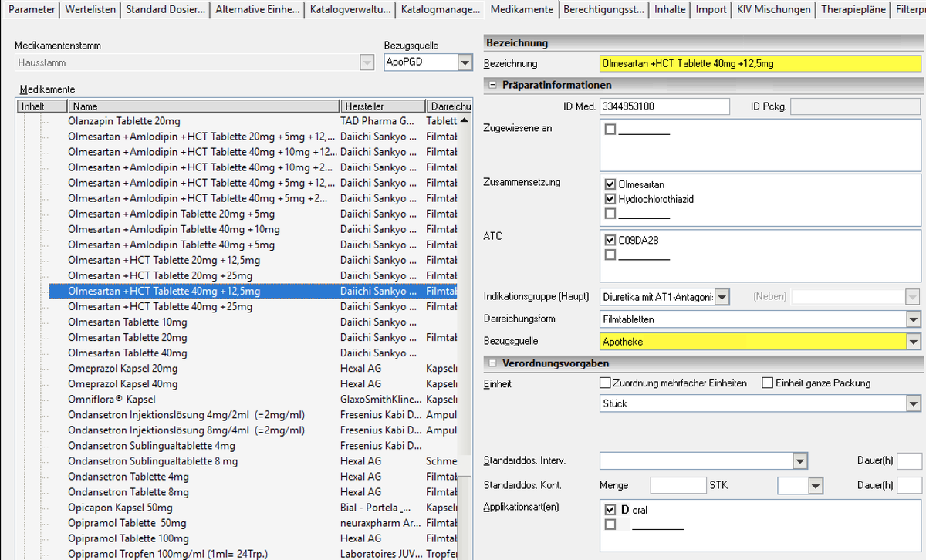This screenshot has width=926, height=560.
Task: Open the unit dropdown next to STK
Action: 816,485
